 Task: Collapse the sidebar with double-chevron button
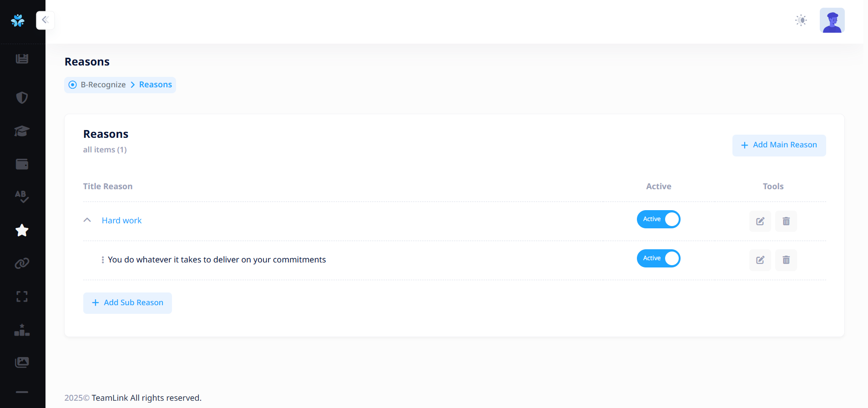click(45, 20)
